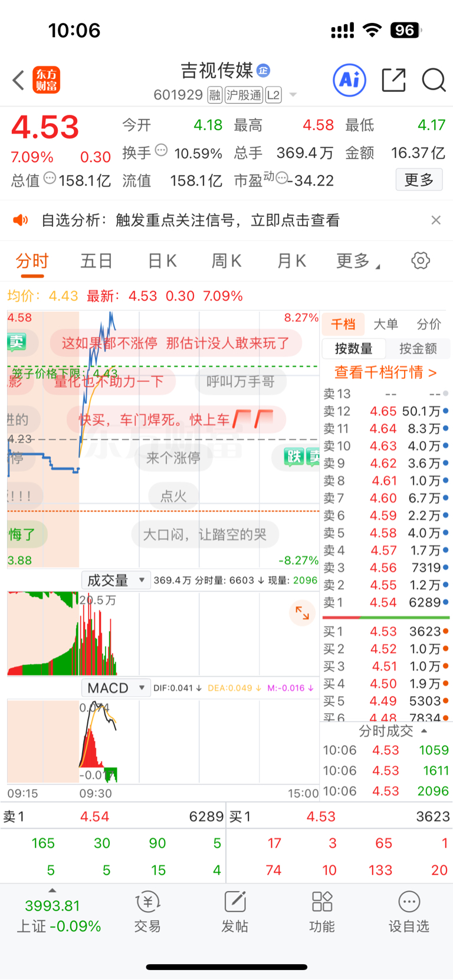Tap the green 跌 badge on chart
Viewport: 453px width, 980px height.
(293, 457)
